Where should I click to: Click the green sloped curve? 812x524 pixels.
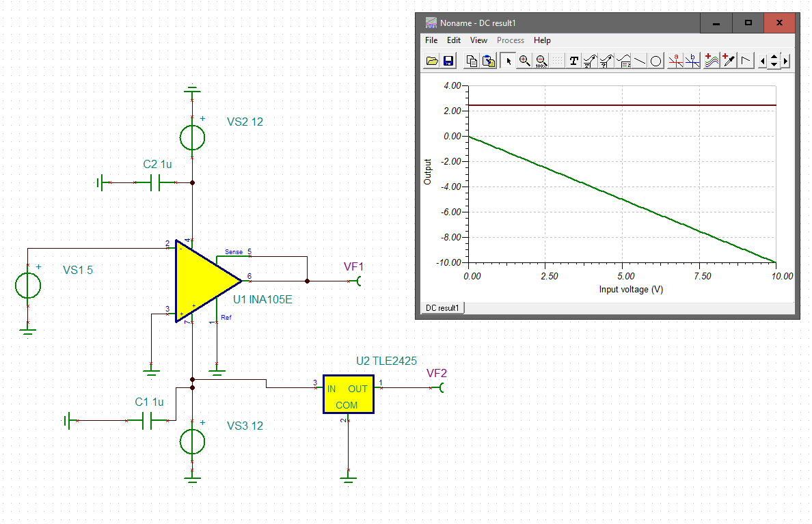point(622,199)
